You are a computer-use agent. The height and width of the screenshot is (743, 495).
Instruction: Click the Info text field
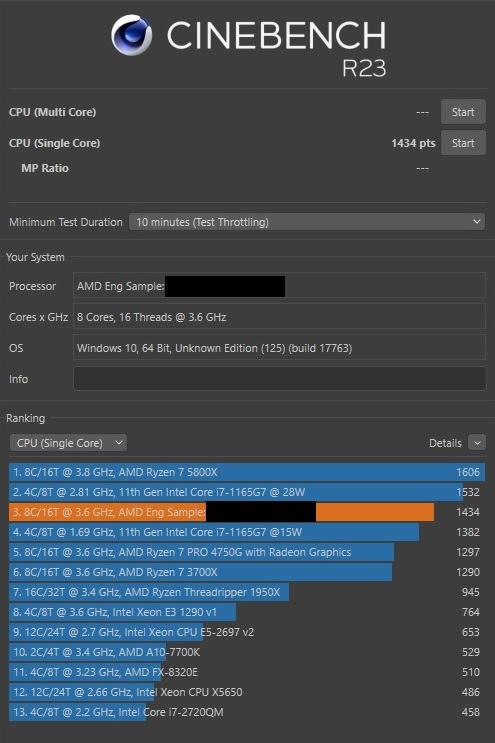point(279,379)
